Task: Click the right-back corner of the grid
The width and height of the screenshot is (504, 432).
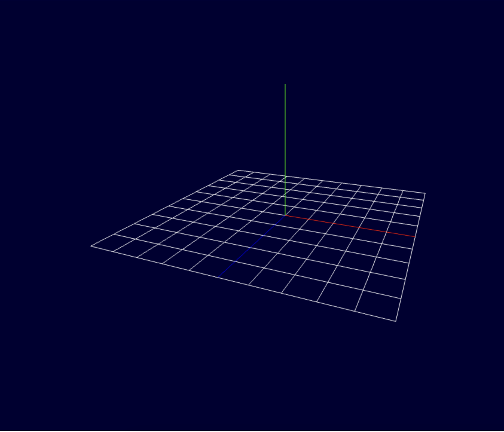Action: click(x=425, y=193)
